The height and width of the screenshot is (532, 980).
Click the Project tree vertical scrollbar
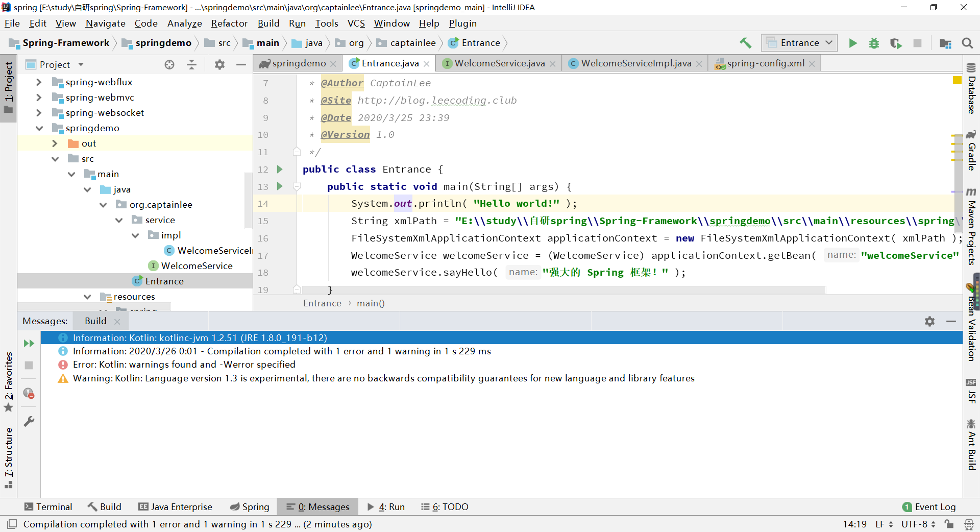click(249, 200)
